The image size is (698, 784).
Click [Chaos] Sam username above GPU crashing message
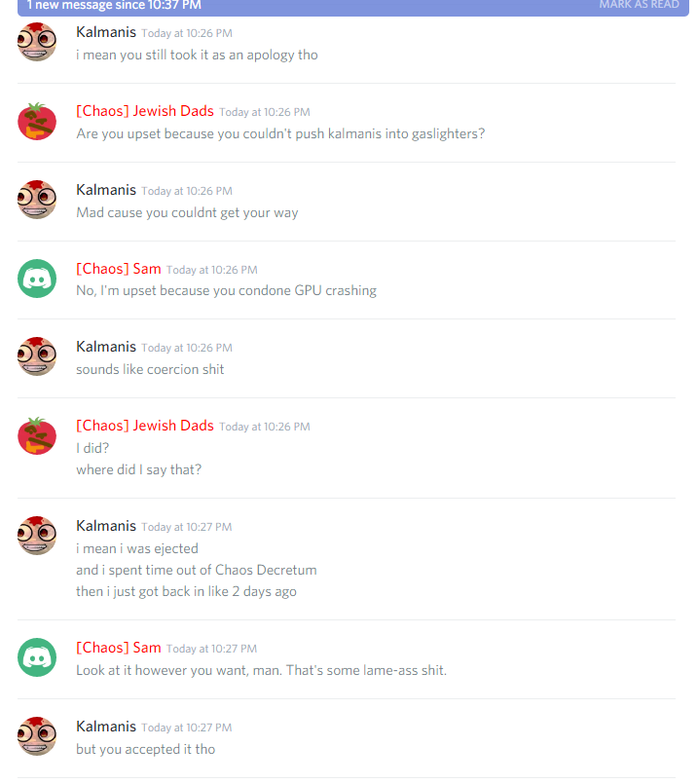point(119,269)
